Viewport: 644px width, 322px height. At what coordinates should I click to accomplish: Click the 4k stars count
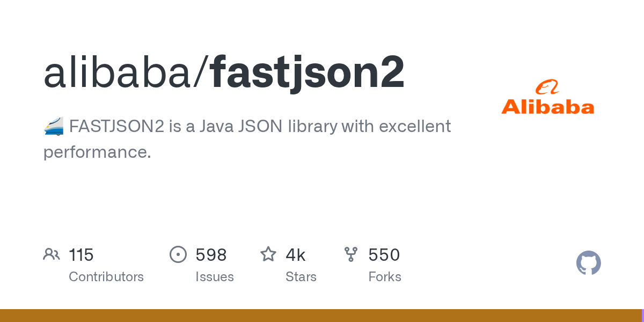(x=296, y=255)
